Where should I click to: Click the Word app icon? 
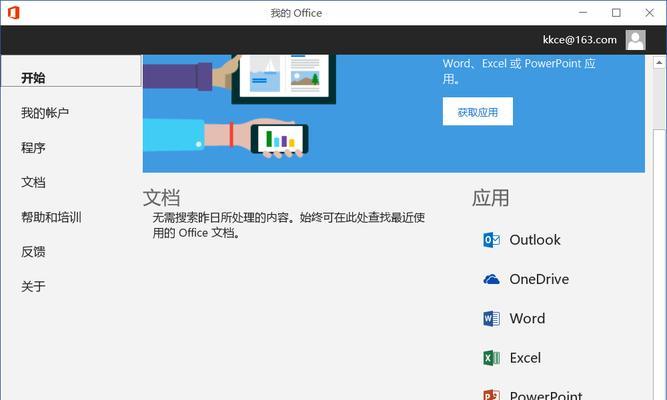click(x=491, y=318)
